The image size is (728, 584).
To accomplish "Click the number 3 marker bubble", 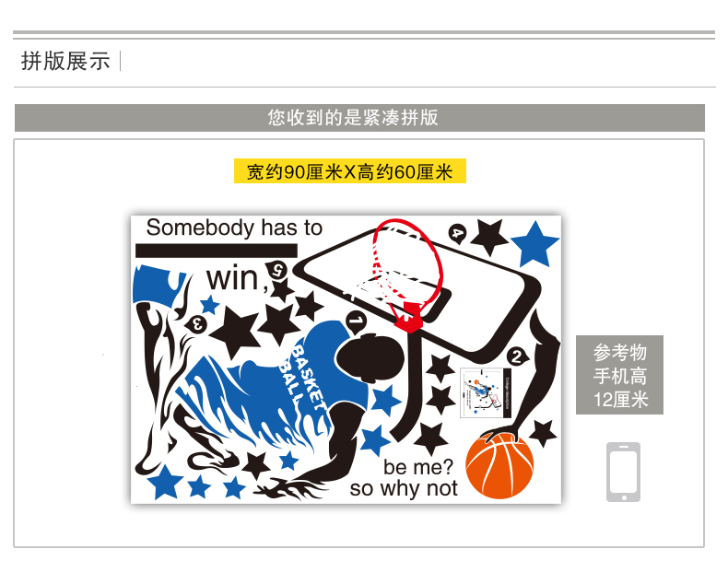I will (x=196, y=324).
